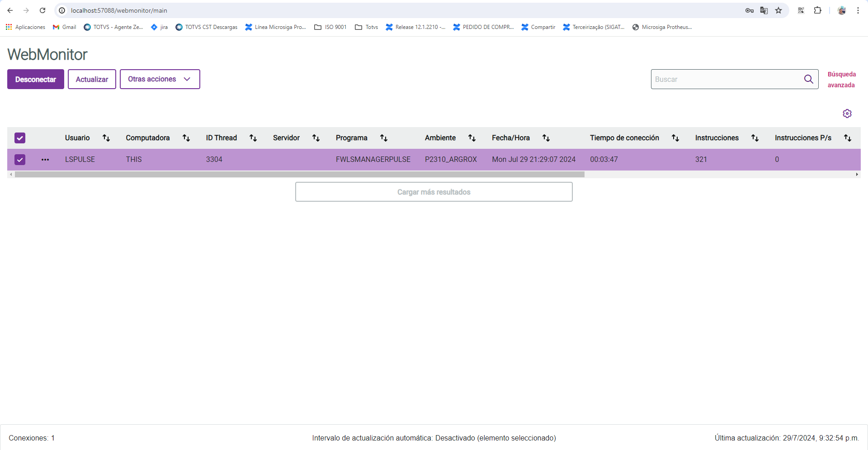Viewport: 868px width, 450px height.
Task: Open ISO 9001 bookmark folder
Action: point(330,27)
